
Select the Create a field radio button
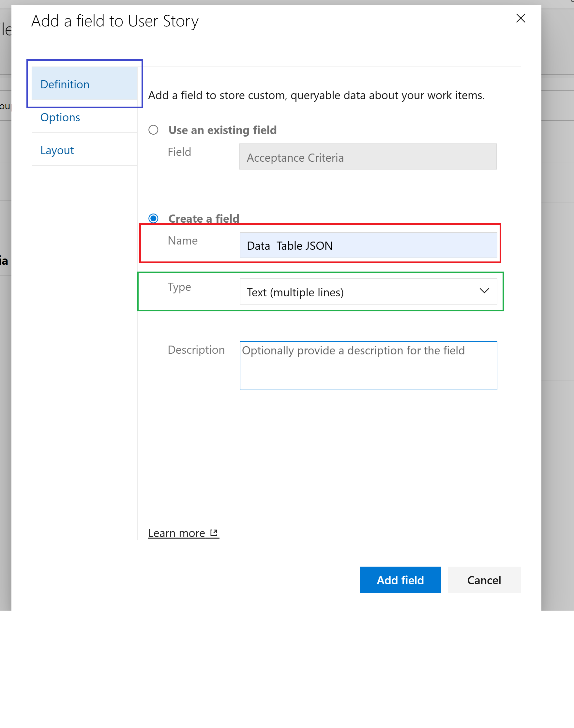click(x=153, y=218)
